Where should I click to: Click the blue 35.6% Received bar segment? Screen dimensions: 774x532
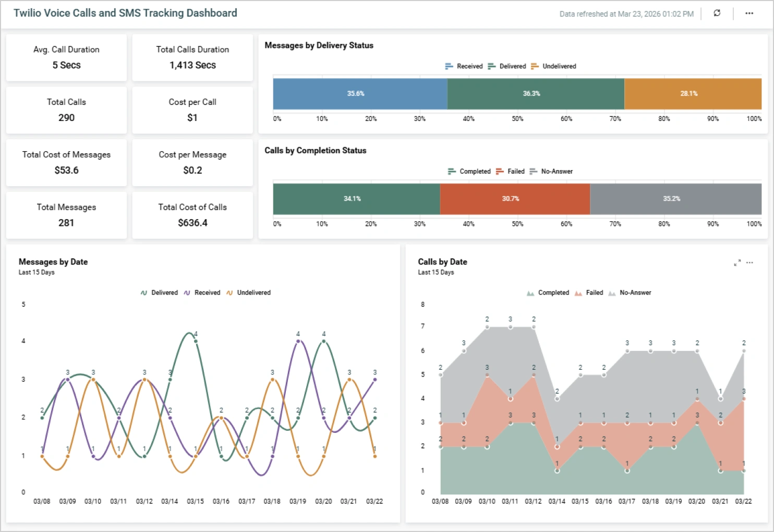click(360, 94)
